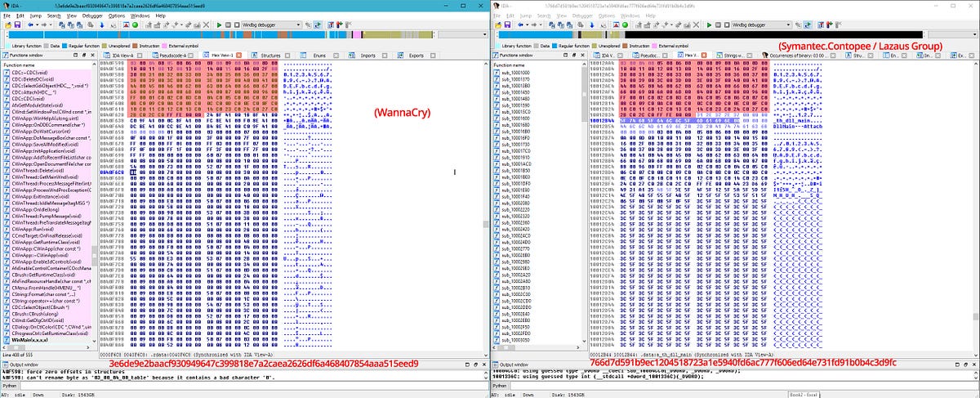Click left IDA navigation color band

pyautogui.click(x=220, y=35)
